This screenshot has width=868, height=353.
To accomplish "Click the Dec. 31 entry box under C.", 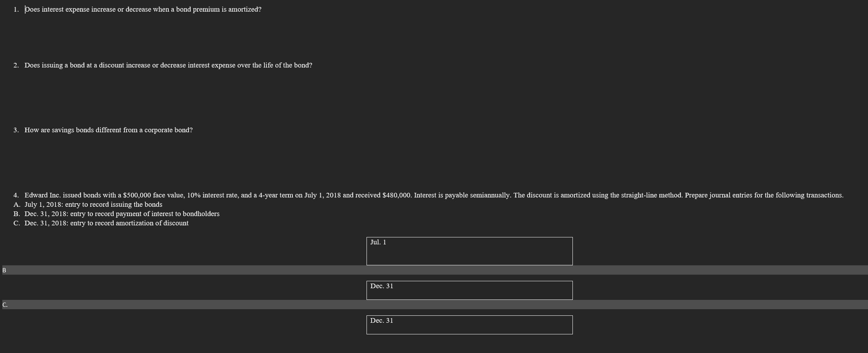I will (x=469, y=325).
